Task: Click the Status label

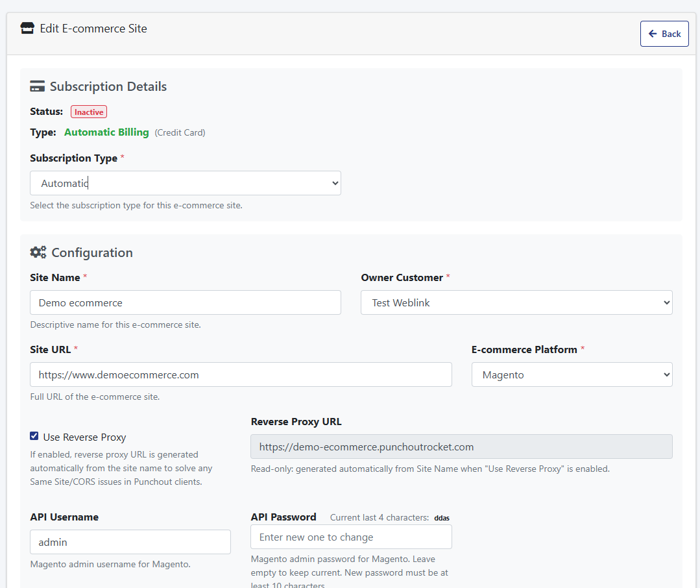Action: pos(47,112)
